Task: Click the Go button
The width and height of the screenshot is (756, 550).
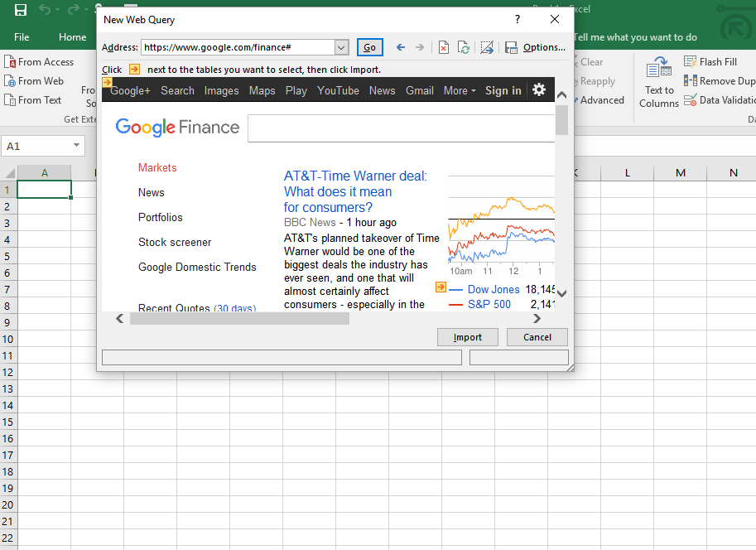Action: coord(370,47)
